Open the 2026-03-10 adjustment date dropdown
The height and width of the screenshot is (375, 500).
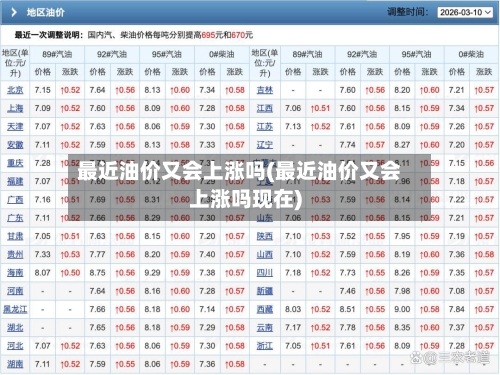tap(465, 12)
